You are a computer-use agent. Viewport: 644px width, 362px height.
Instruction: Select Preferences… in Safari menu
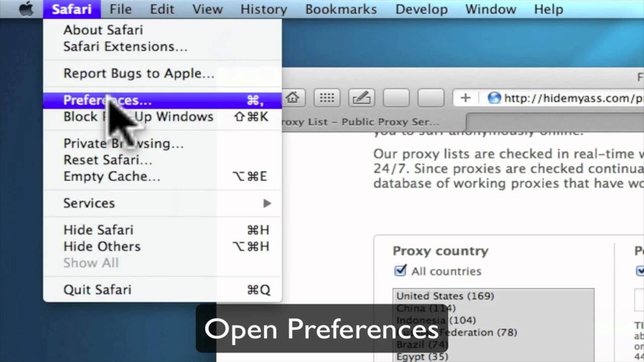pyautogui.click(x=163, y=101)
